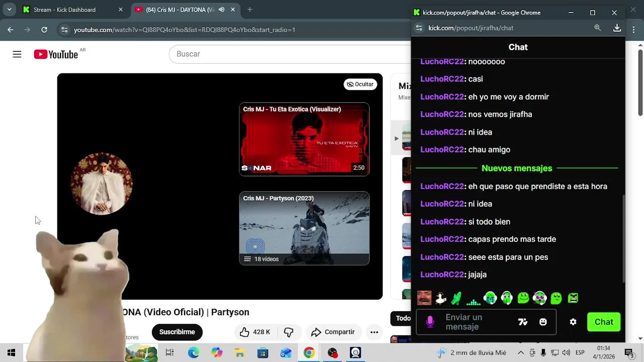The image size is (644, 362).
Task: Click LuchoRC22 username on 'nos vemos jirafha'
Action: pyautogui.click(x=442, y=115)
